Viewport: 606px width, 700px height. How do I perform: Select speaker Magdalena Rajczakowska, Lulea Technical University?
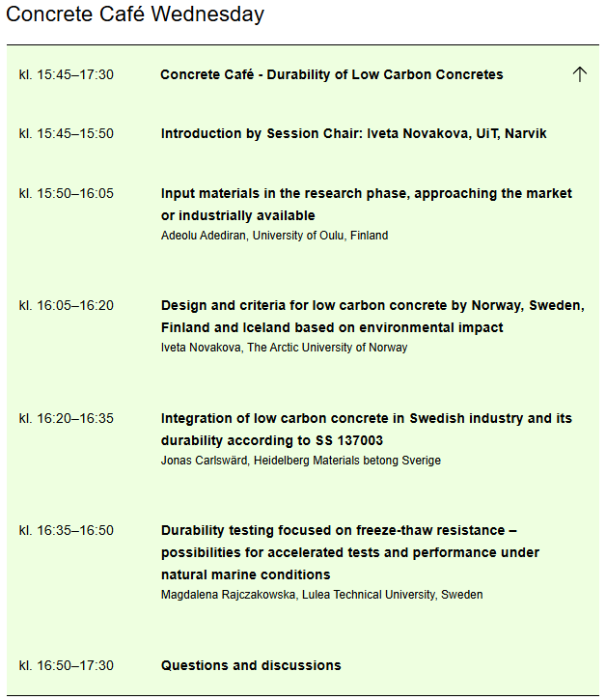[x=321, y=595]
